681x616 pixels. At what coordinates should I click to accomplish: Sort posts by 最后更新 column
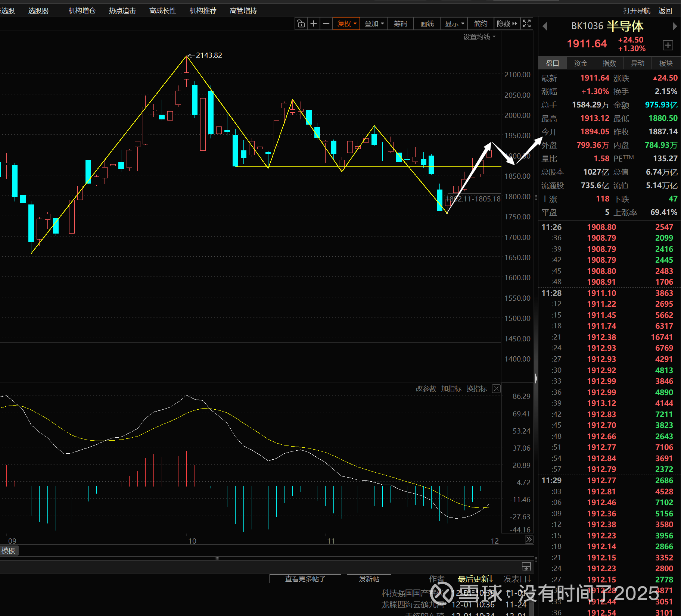475,579
